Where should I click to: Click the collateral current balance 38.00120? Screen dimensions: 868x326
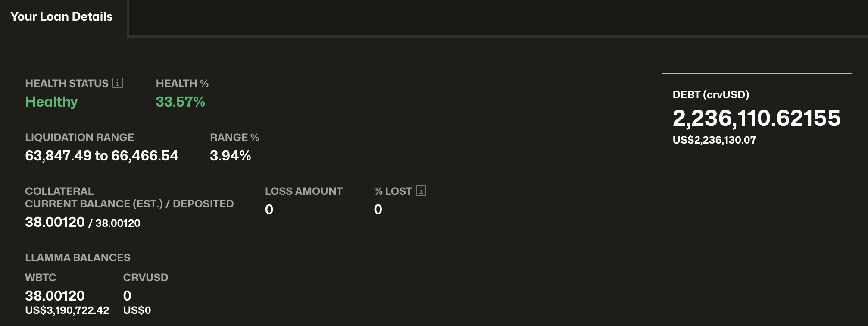(55, 222)
